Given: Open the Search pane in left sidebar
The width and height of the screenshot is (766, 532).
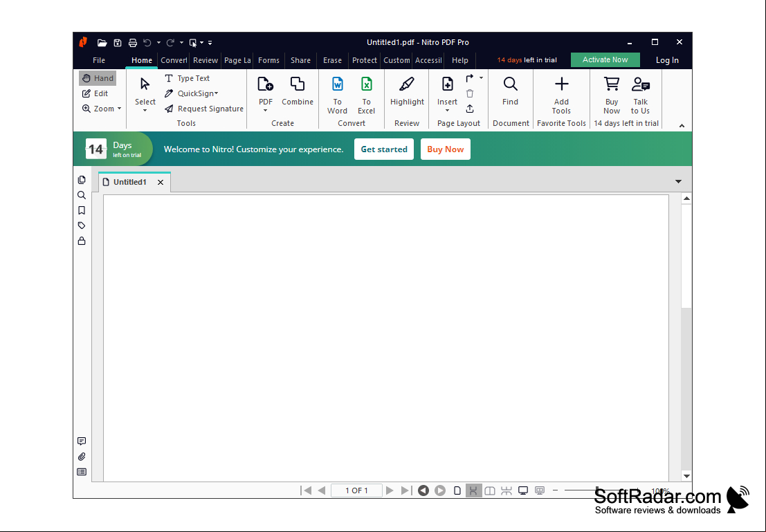Looking at the screenshot, I should (82, 195).
